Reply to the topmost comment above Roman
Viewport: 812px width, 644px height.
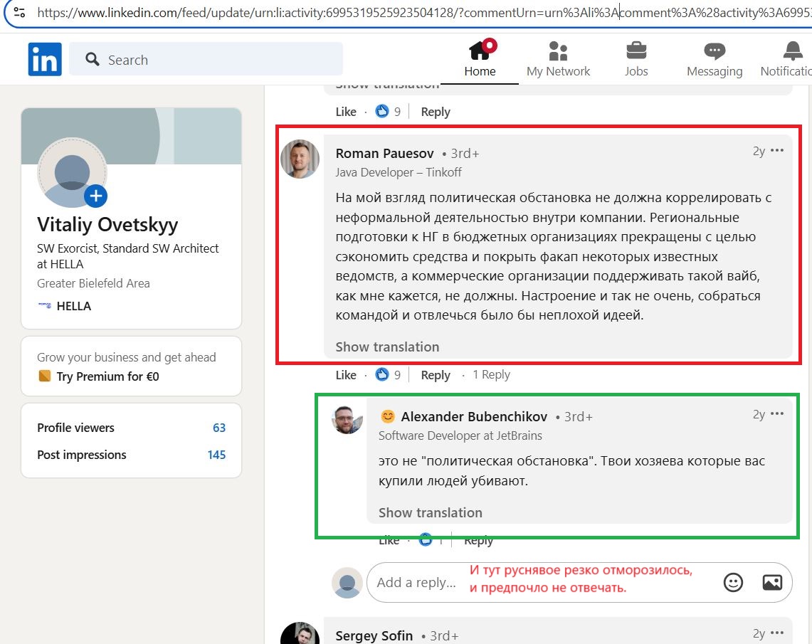coord(435,112)
